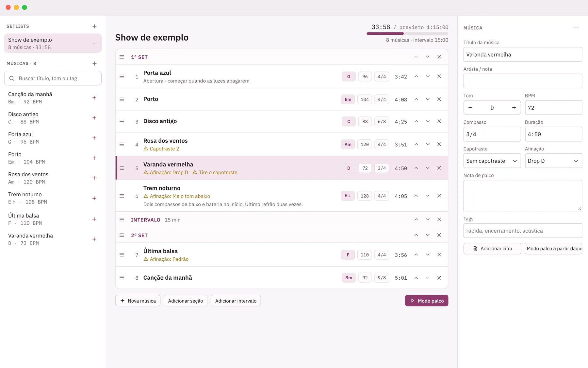Click Adicionar seção button
Viewport: 588px width, 368px height.
(186, 301)
